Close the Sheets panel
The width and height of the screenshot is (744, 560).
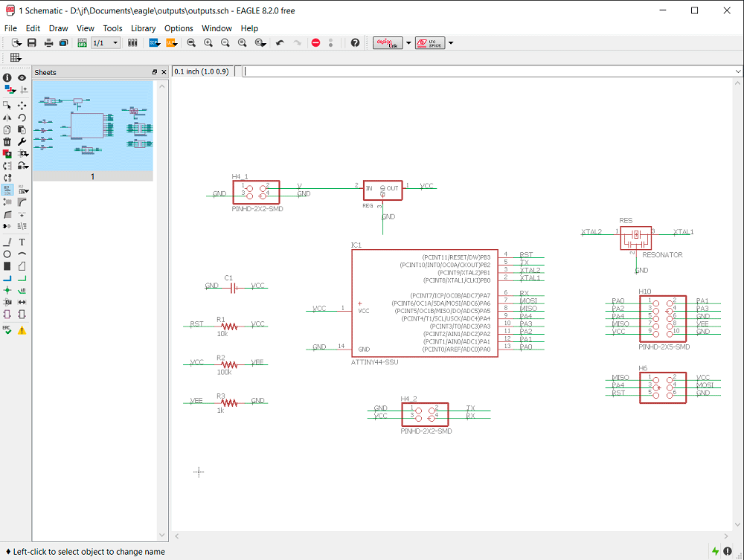(x=164, y=72)
